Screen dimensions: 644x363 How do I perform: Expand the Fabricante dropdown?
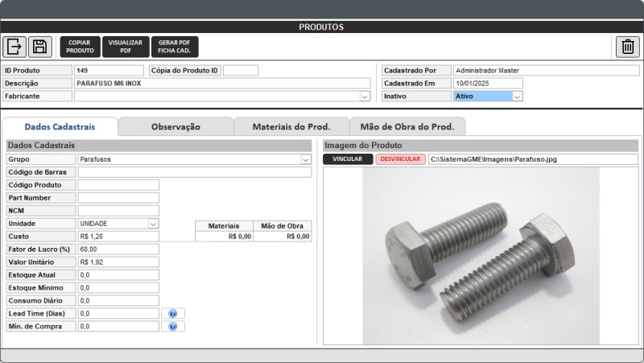[x=365, y=97]
